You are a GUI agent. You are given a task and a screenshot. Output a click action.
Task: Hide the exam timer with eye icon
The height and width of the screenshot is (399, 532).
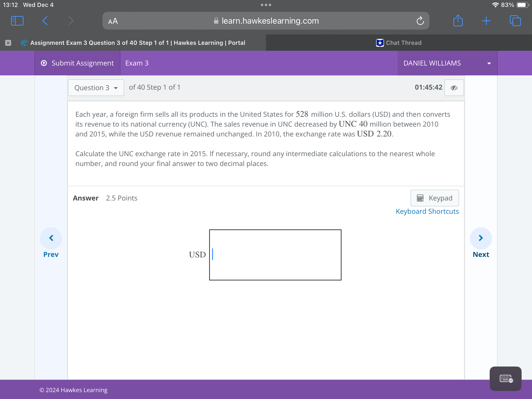pyautogui.click(x=454, y=88)
